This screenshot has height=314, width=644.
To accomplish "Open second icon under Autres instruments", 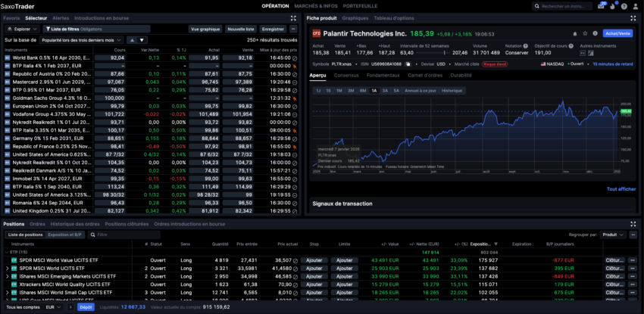I will click(x=591, y=53).
